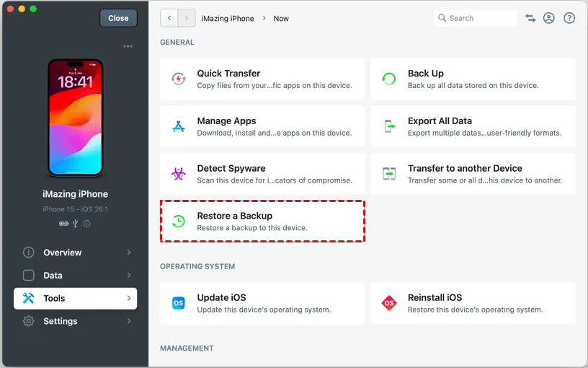Click the Close button

pyautogui.click(x=118, y=18)
